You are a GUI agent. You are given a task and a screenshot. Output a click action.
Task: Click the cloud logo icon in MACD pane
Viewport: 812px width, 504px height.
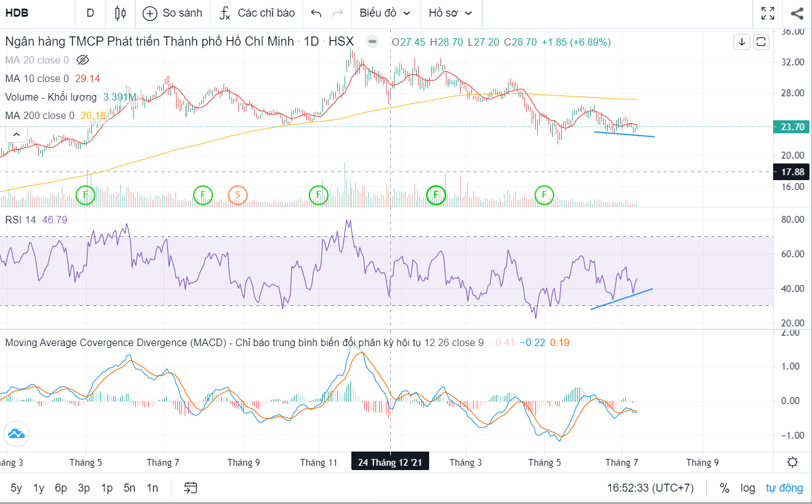17,434
